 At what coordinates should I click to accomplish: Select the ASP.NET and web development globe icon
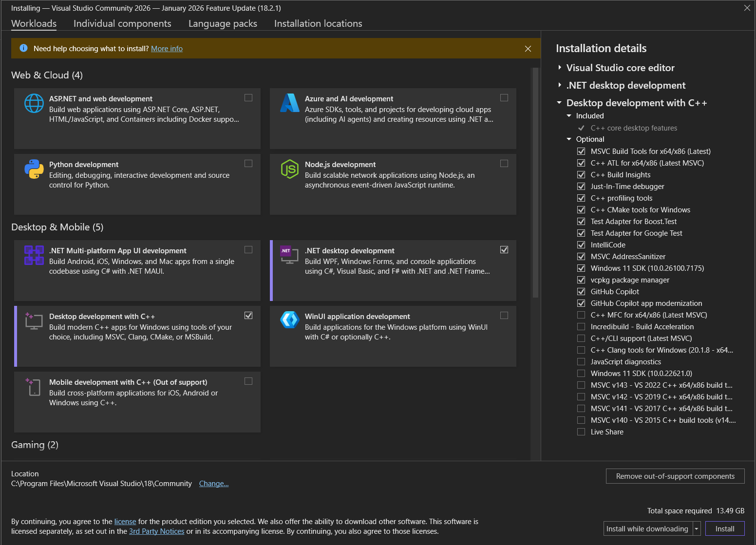34,103
